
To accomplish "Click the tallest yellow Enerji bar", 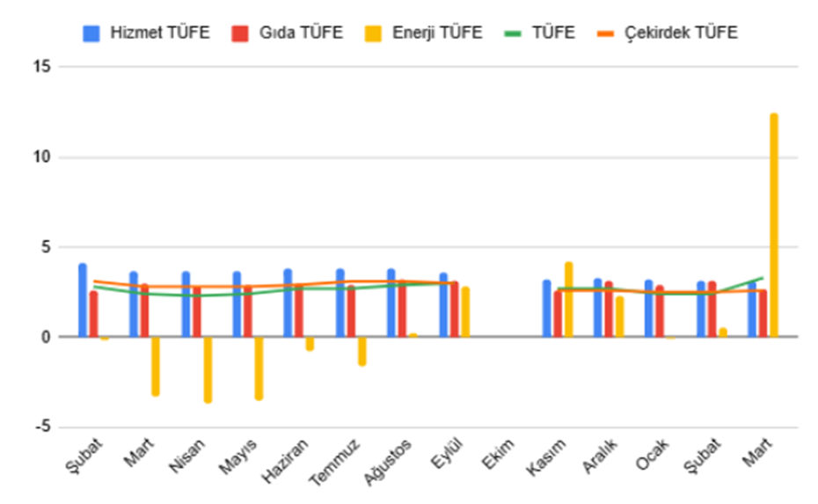I will click(774, 225).
